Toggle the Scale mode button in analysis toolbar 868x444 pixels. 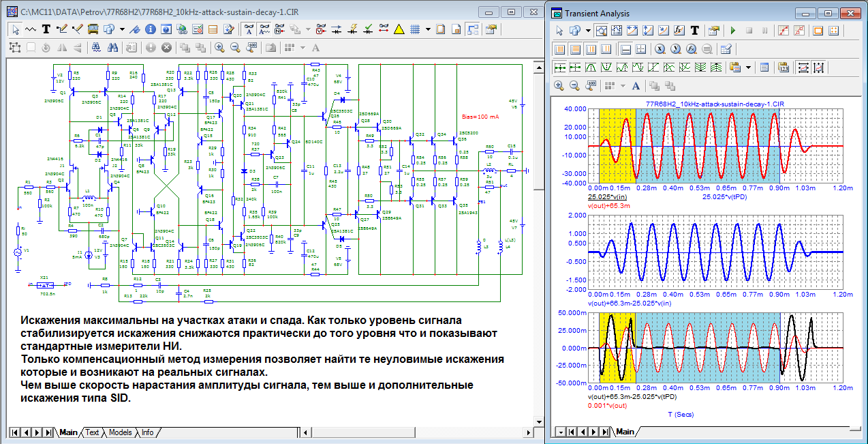click(x=601, y=31)
